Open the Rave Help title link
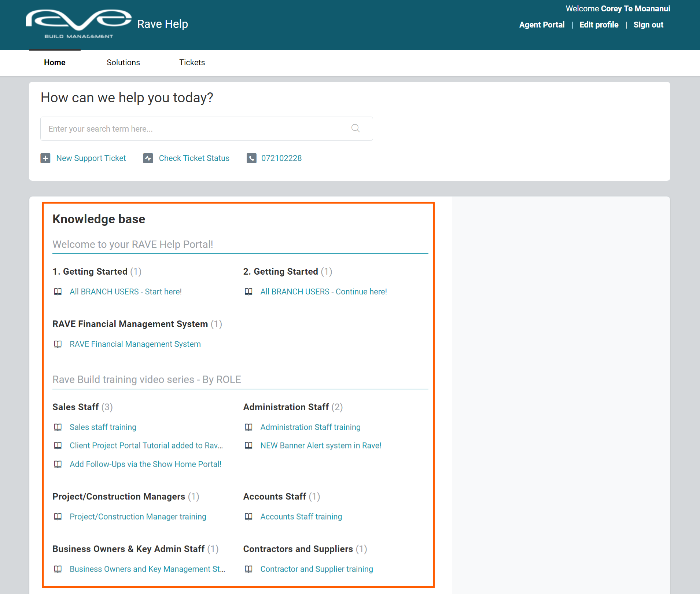This screenshot has height=594, width=700. [163, 24]
